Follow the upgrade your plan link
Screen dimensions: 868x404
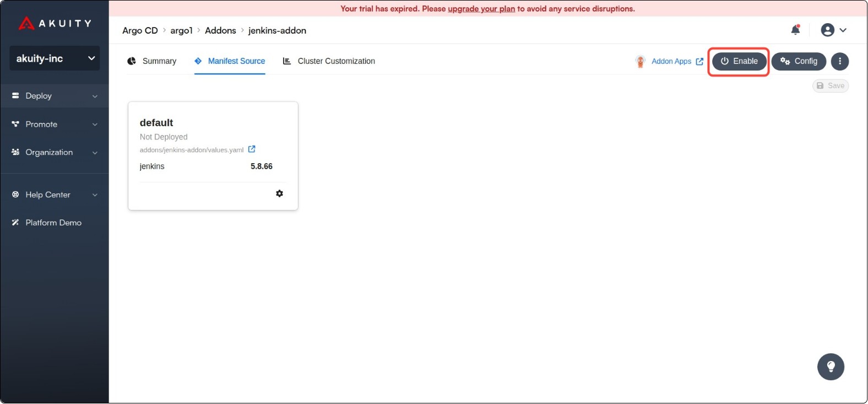pyautogui.click(x=481, y=9)
